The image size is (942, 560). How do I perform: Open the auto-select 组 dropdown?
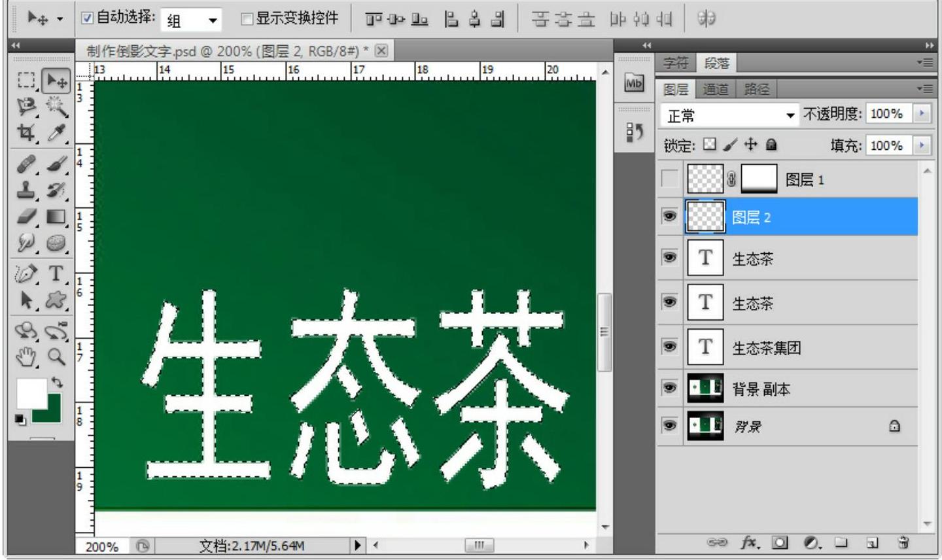pos(192,20)
